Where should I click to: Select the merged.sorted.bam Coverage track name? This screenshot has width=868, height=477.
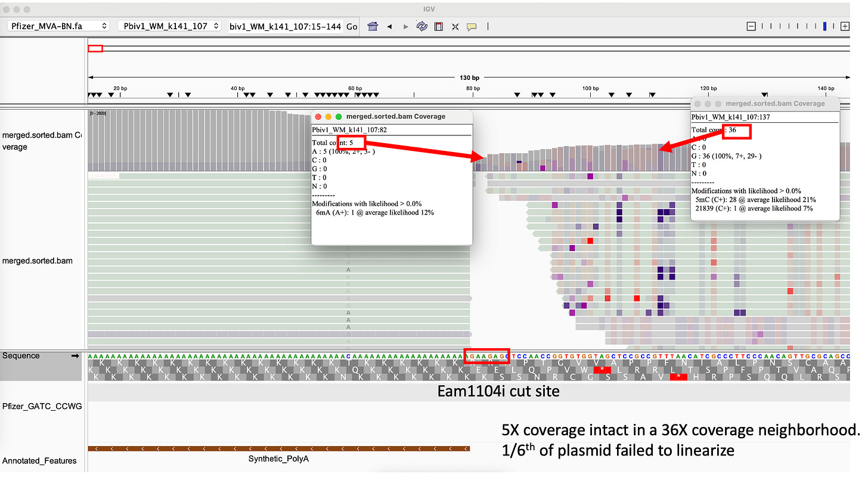click(x=42, y=141)
